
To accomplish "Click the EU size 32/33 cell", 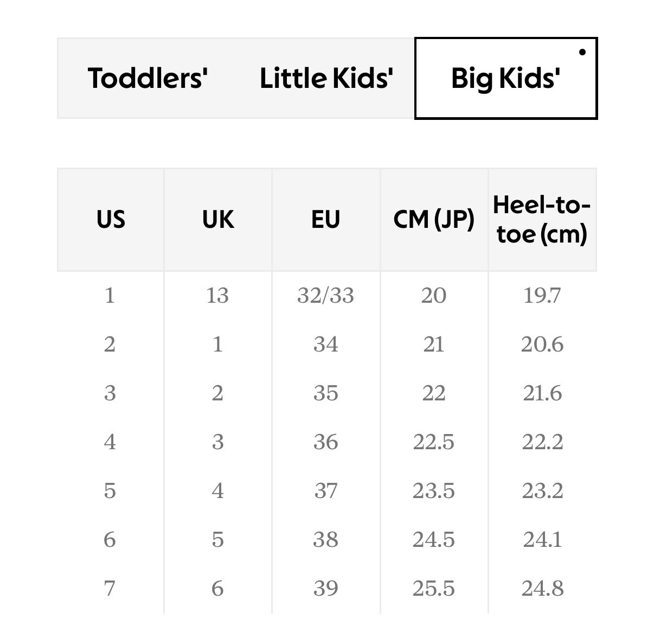I will tap(325, 296).
